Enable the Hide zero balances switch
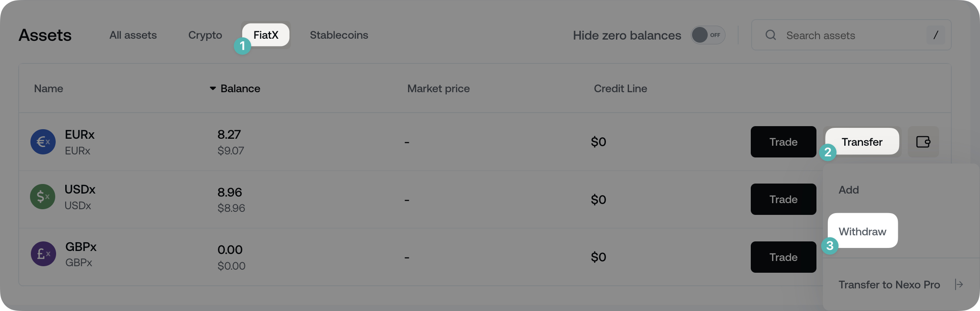The image size is (980, 311). click(x=708, y=35)
